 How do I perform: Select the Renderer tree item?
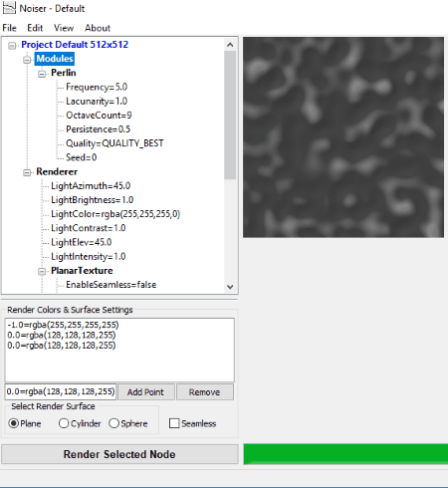pyautogui.click(x=57, y=171)
